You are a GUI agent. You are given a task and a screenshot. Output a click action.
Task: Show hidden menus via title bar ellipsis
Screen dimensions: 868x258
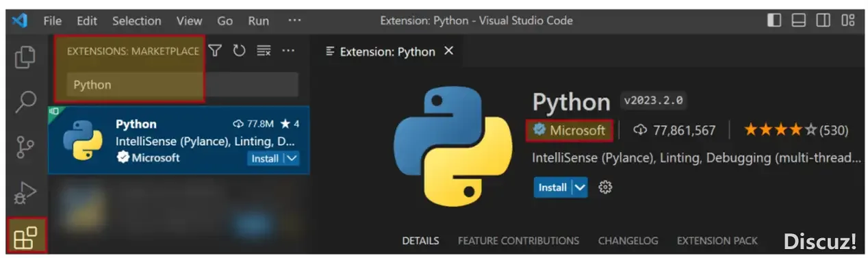[294, 21]
